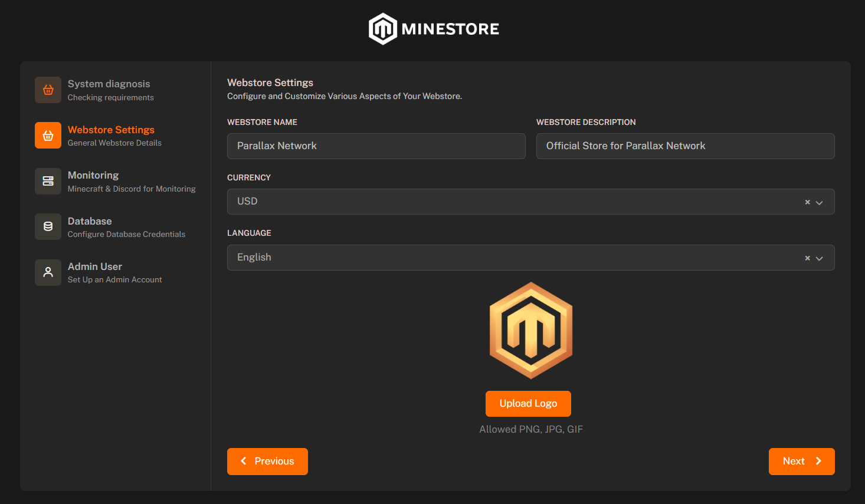865x504 pixels.
Task: Click the Monitoring server icon
Action: click(x=48, y=181)
